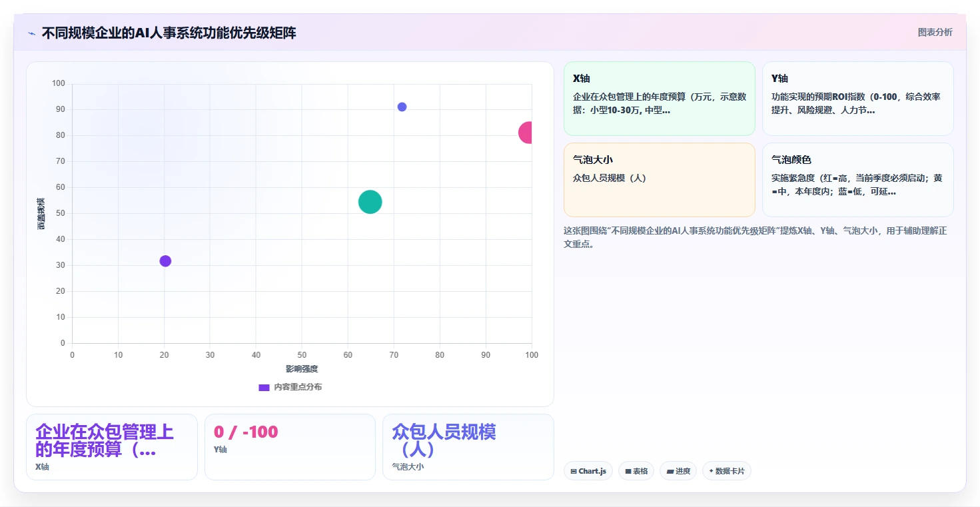Viewport: 980px width, 507px height.
Task: Click the 众包人员规模（人） stat card heading
Action: click(x=444, y=440)
